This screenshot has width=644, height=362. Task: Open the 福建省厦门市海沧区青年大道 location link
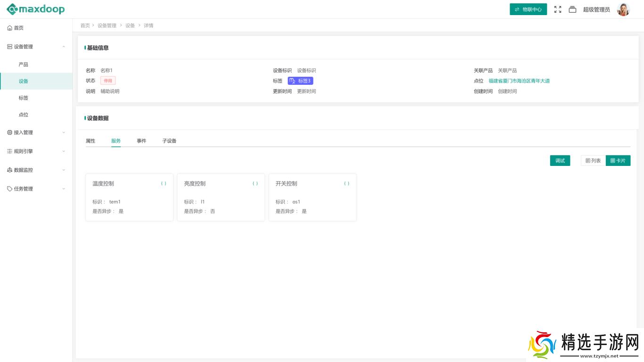[519, 81]
